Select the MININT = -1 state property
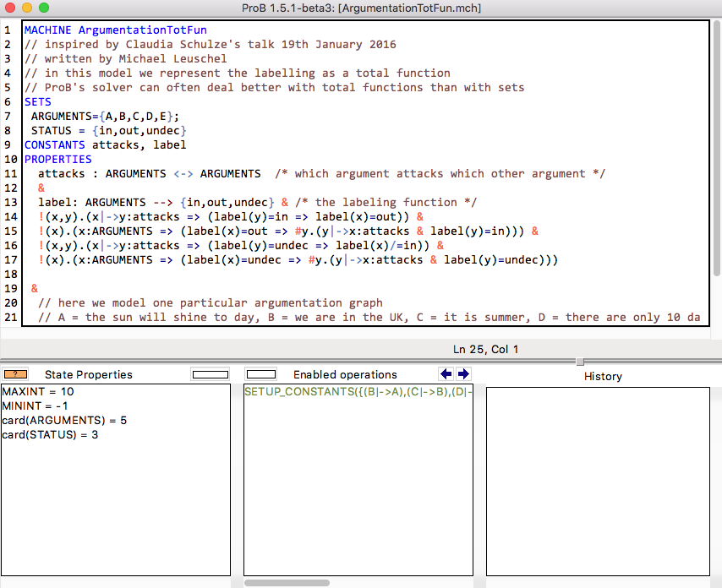722x588 pixels. (36, 406)
